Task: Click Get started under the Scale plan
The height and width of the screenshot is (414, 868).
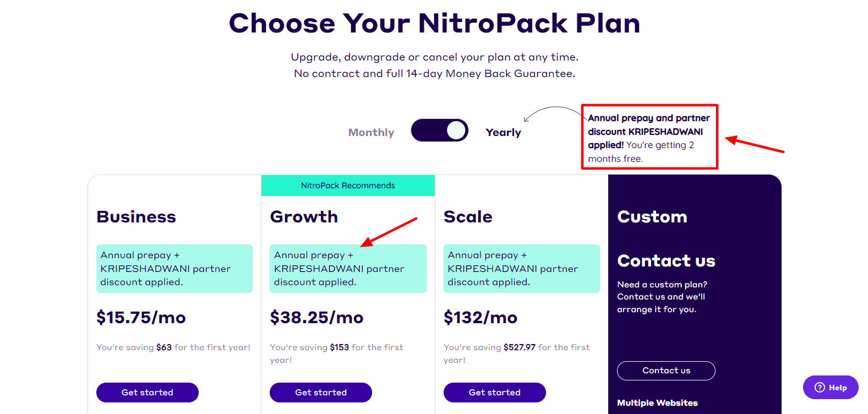Action: pyautogui.click(x=494, y=392)
